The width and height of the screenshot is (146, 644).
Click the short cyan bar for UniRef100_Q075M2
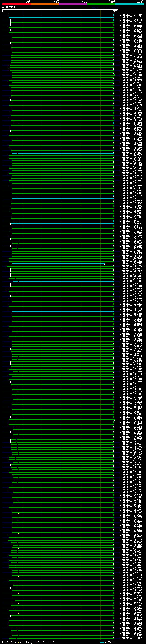pos(58,264)
